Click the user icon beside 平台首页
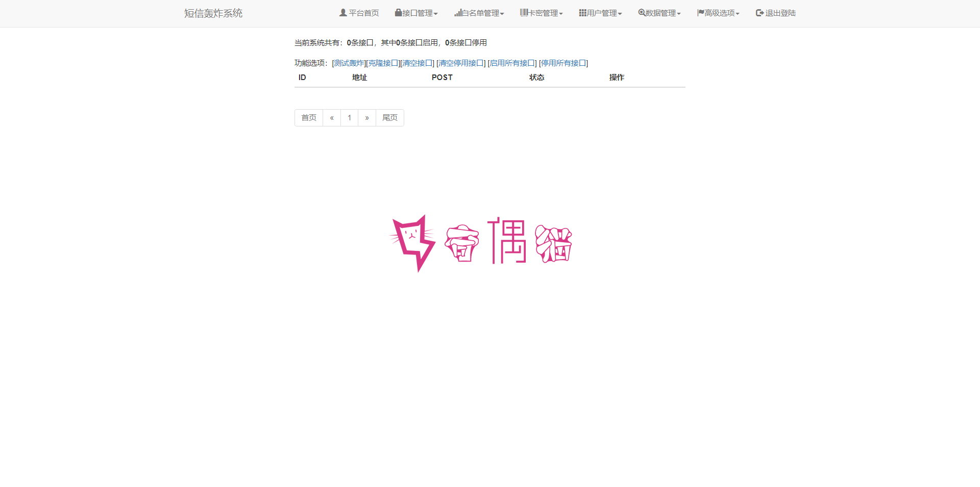Image resolution: width=980 pixels, height=487 pixels. tap(343, 13)
